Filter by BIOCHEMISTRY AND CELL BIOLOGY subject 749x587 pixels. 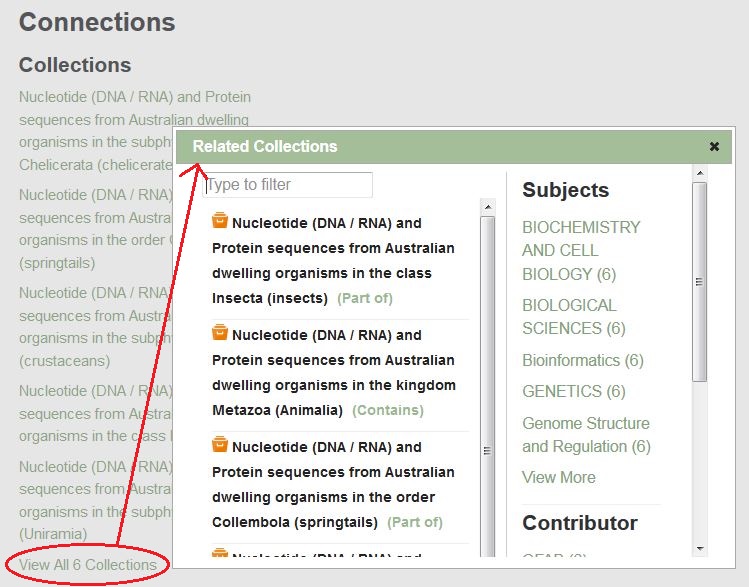click(x=580, y=250)
